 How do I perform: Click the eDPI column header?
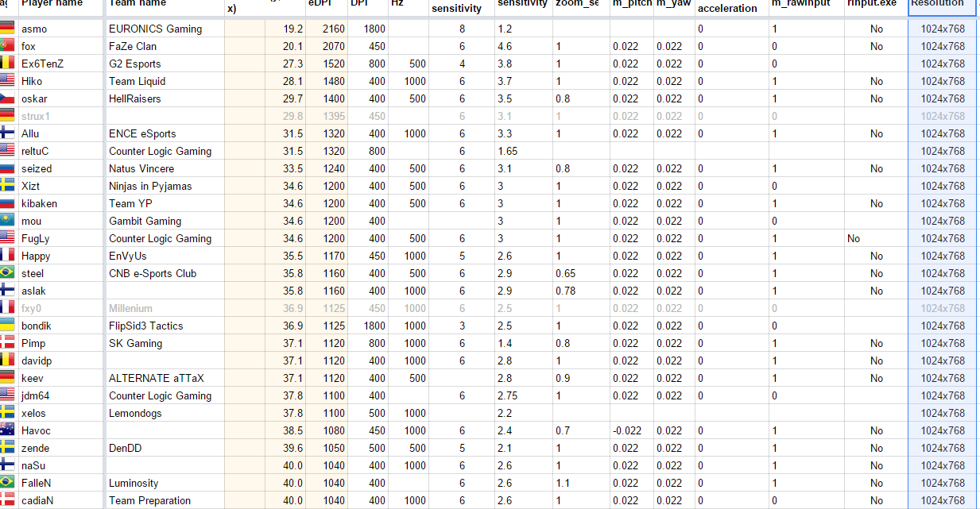[x=326, y=8]
